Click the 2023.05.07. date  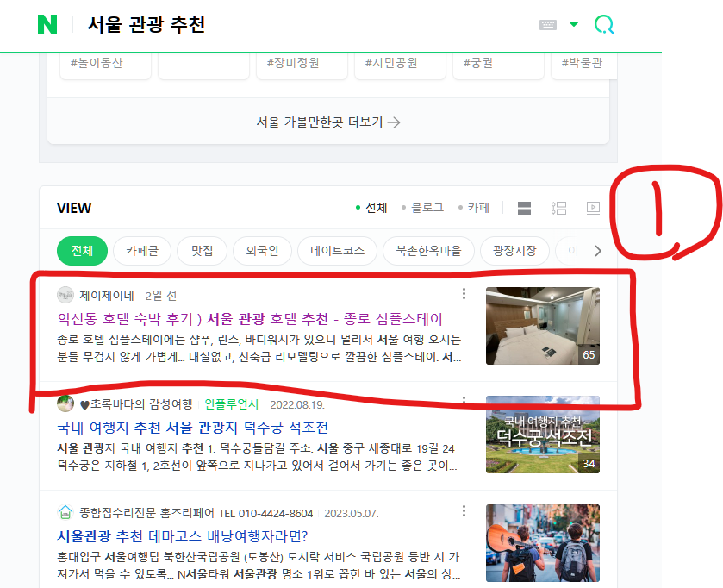pos(352,513)
